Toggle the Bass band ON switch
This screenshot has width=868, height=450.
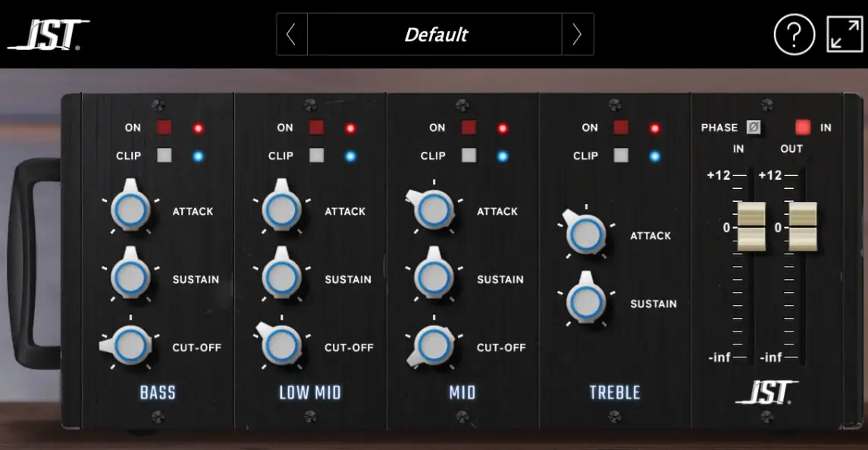pyautogui.click(x=165, y=127)
